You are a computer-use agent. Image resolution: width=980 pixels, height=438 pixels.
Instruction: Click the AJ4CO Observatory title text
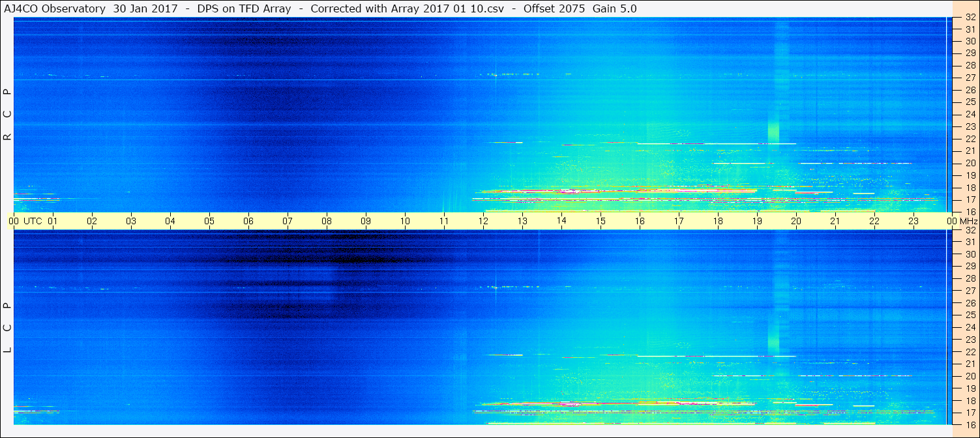pos(55,8)
